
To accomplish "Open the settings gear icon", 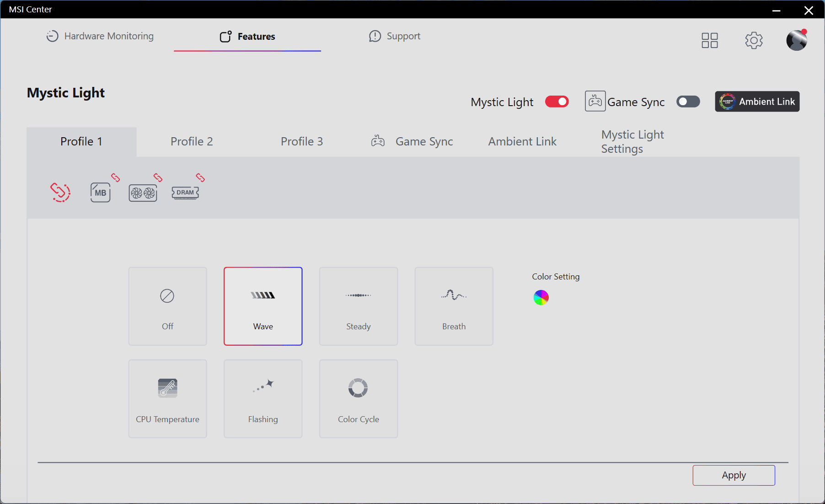I will (x=754, y=40).
